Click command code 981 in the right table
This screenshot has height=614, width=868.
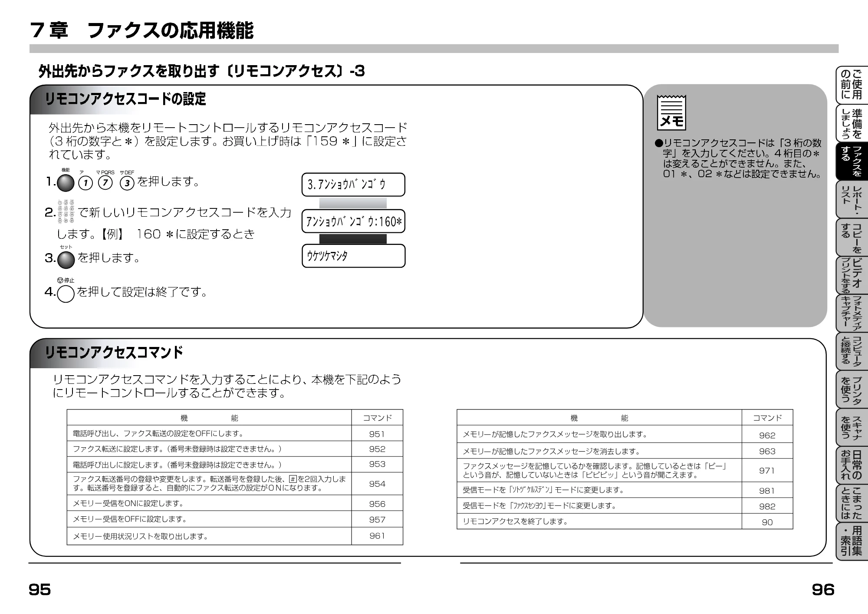[x=767, y=491]
